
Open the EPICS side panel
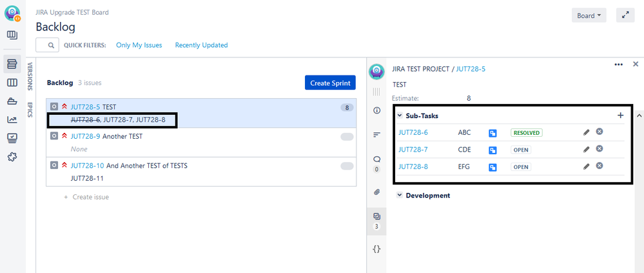(30, 110)
